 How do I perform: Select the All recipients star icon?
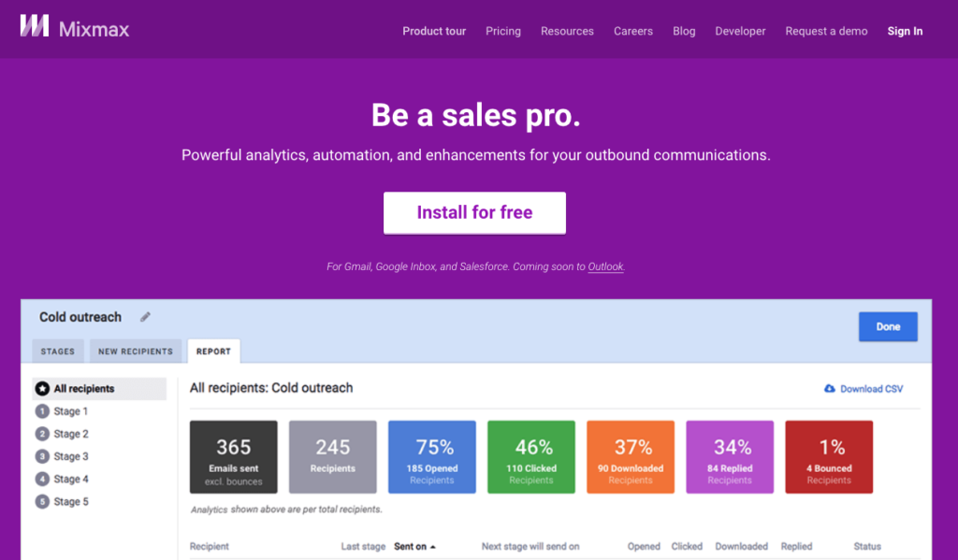[40, 388]
